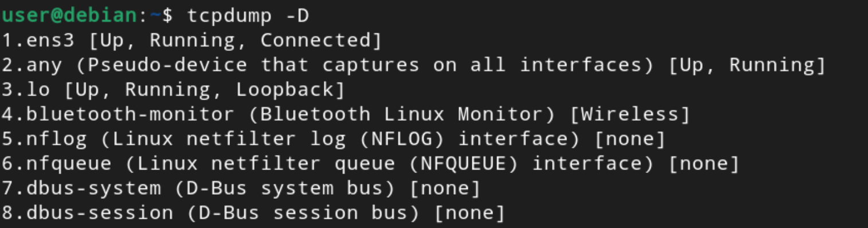
Task: Click the 'lo' loopback interface name
Action: 38,90
